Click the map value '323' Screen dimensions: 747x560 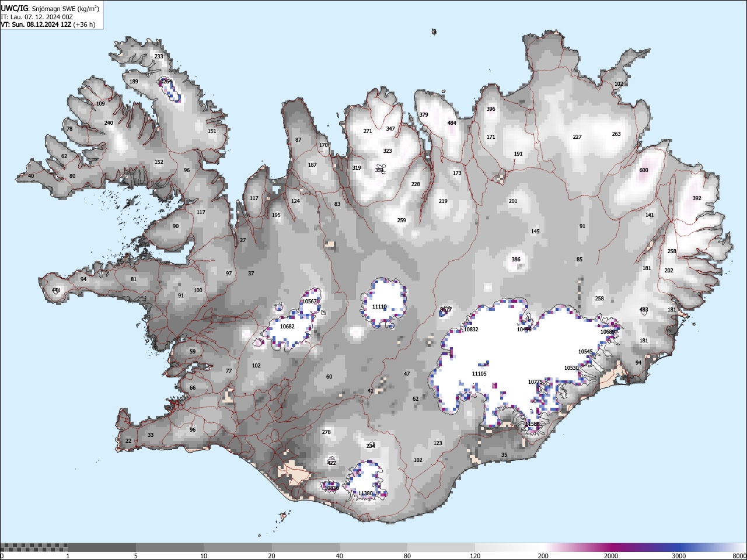coord(388,151)
